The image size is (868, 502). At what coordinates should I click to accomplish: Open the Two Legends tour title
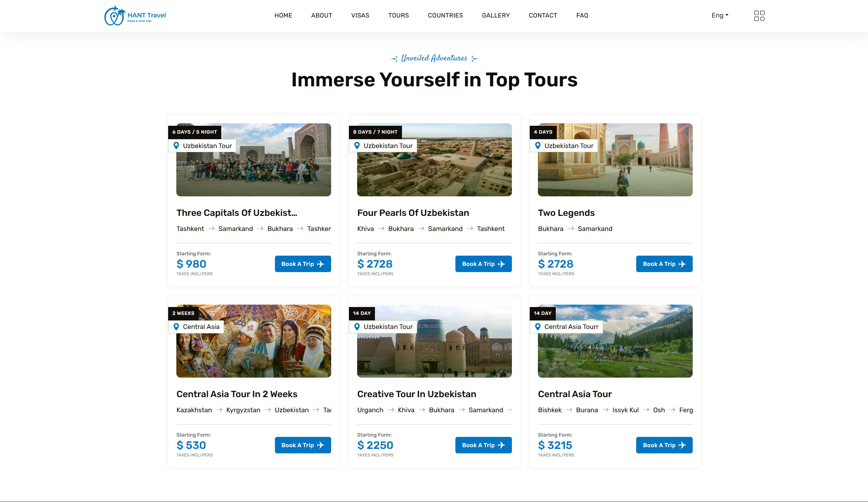point(566,213)
